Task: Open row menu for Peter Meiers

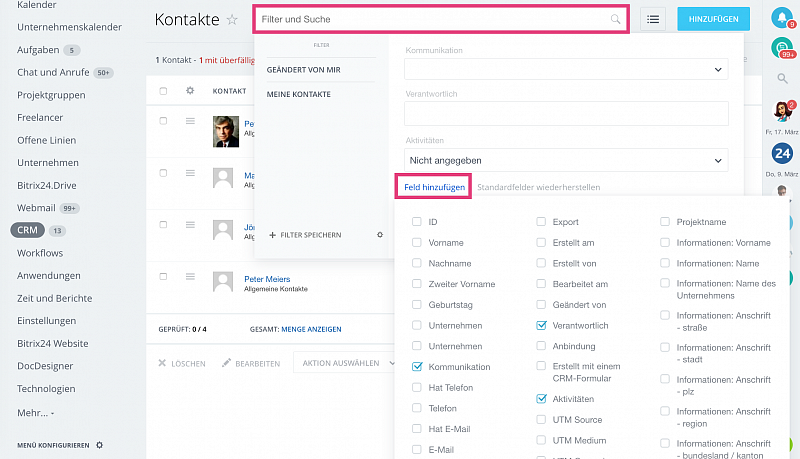Action: click(190, 276)
